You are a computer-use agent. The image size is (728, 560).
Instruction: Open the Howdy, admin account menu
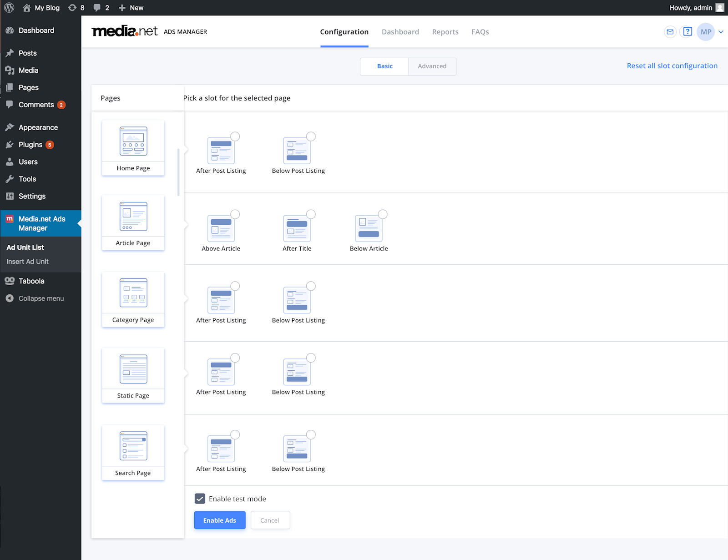pyautogui.click(x=696, y=8)
